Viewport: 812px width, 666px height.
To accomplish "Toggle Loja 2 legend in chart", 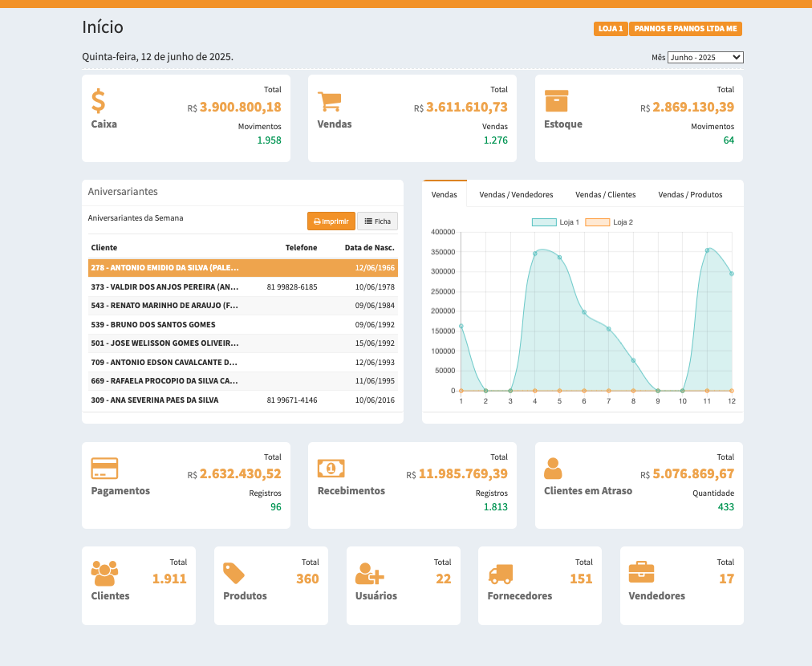I will tap(610, 222).
